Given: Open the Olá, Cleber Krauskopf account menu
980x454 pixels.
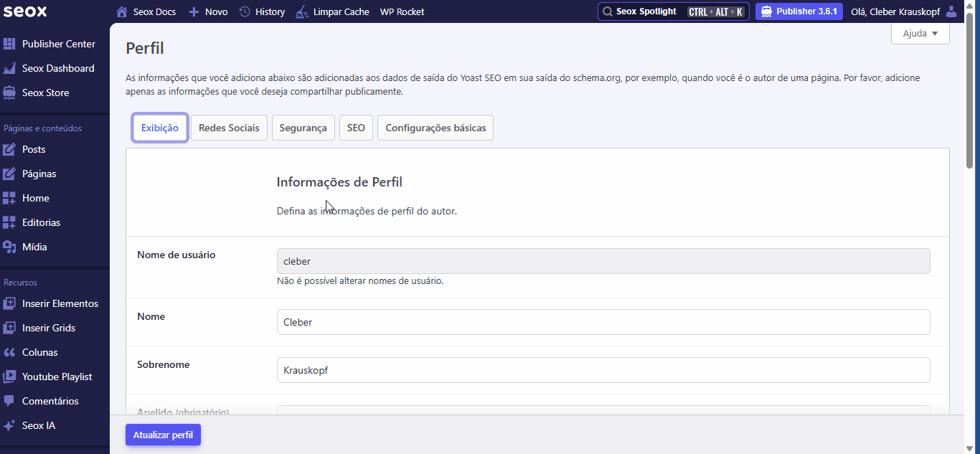Looking at the screenshot, I should pyautogui.click(x=895, y=11).
